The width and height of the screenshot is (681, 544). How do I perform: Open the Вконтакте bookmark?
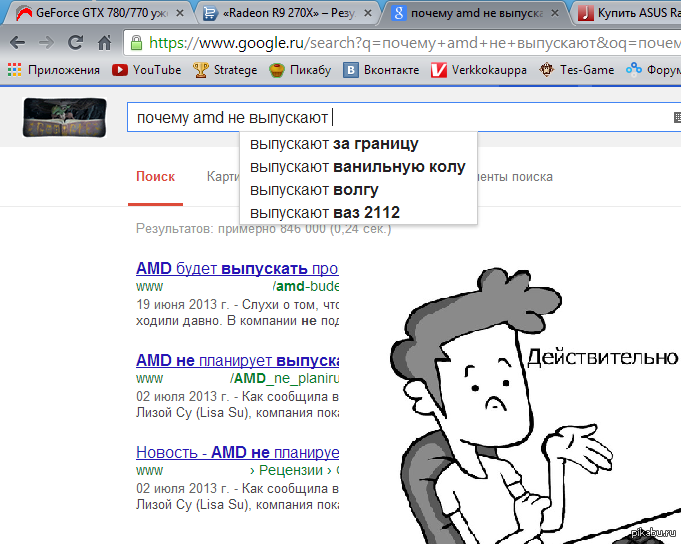click(x=381, y=70)
